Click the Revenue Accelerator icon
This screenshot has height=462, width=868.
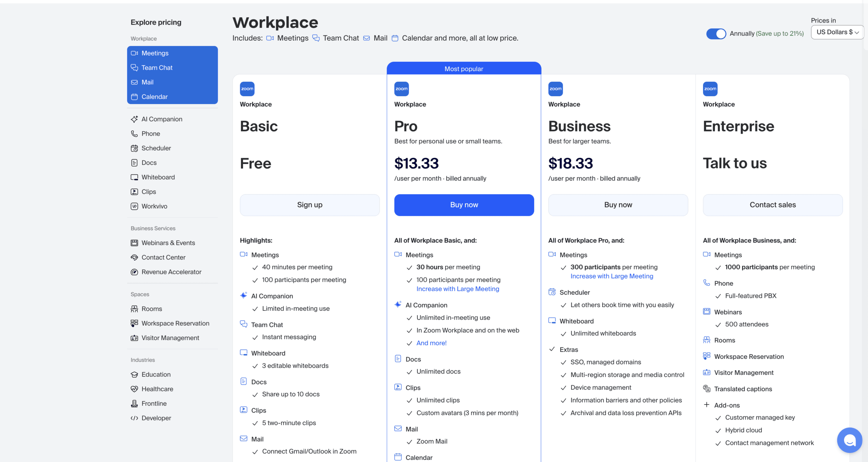(135, 272)
